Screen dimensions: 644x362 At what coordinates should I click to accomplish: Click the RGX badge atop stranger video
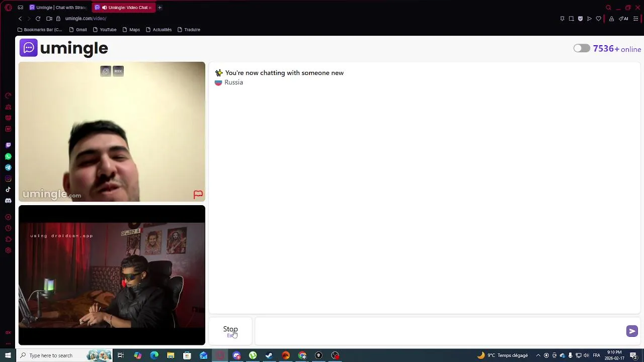(x=118, y=71)
